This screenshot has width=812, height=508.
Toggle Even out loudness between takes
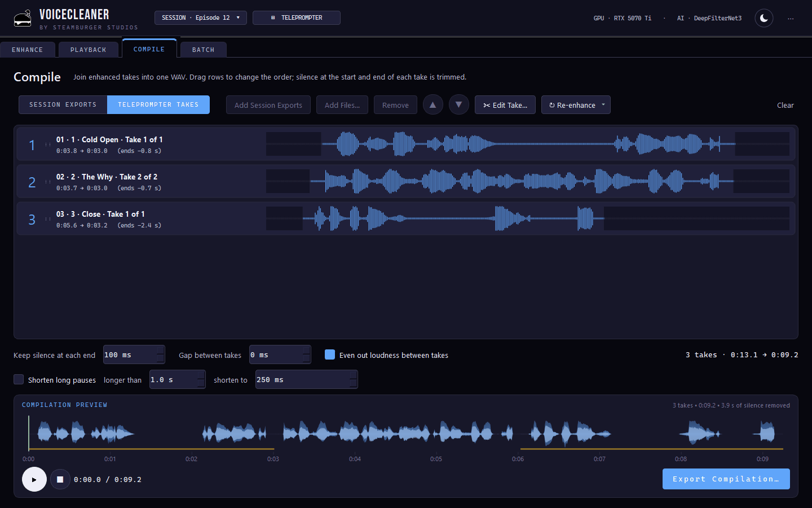coord(330,354)
